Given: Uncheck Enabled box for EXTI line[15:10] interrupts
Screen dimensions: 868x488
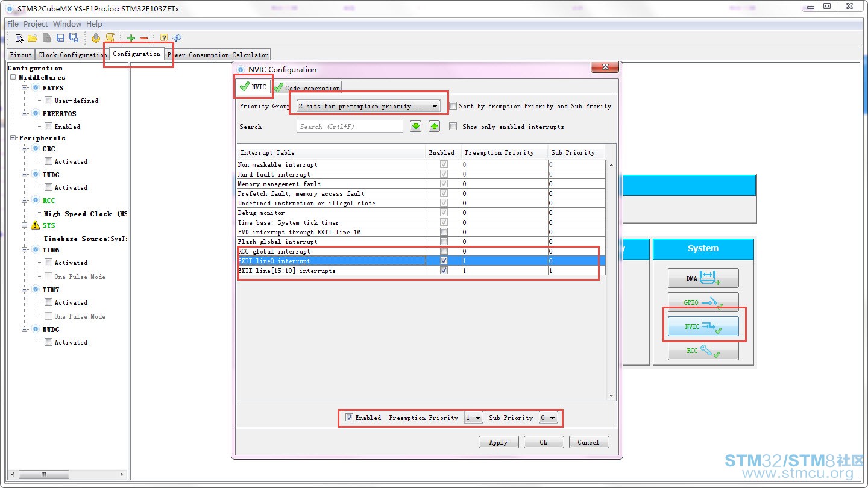Looking at the screenshot, I should coord(444,271).
